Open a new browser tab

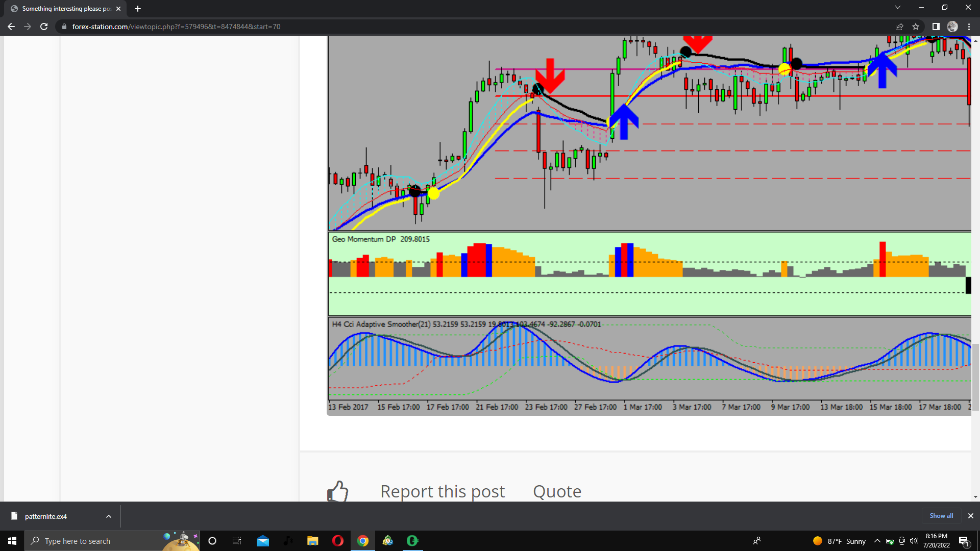tap(138, 9)
